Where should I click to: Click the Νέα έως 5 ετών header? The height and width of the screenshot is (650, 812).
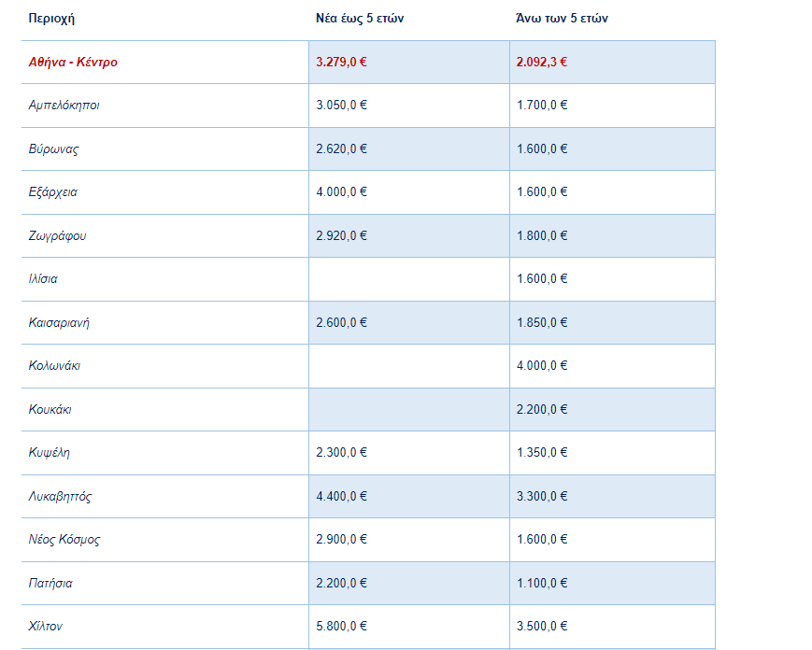coord(360,19)
